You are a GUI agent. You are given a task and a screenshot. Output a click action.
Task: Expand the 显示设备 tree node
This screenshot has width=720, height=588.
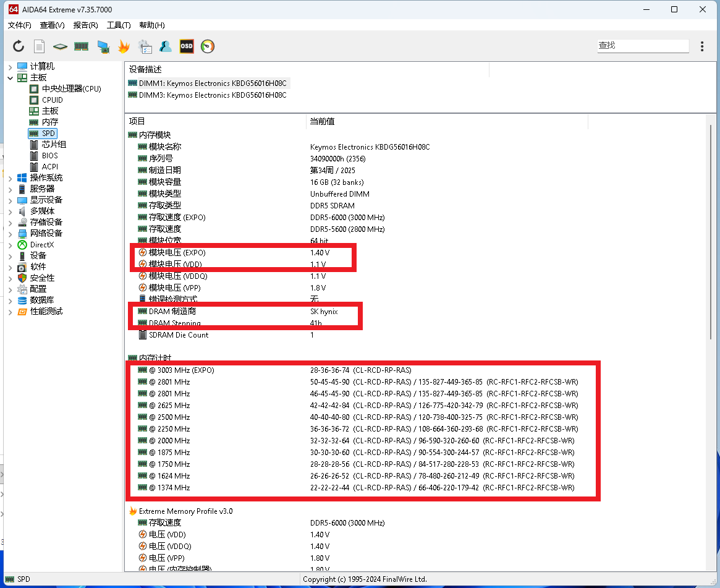pos(10,200)
